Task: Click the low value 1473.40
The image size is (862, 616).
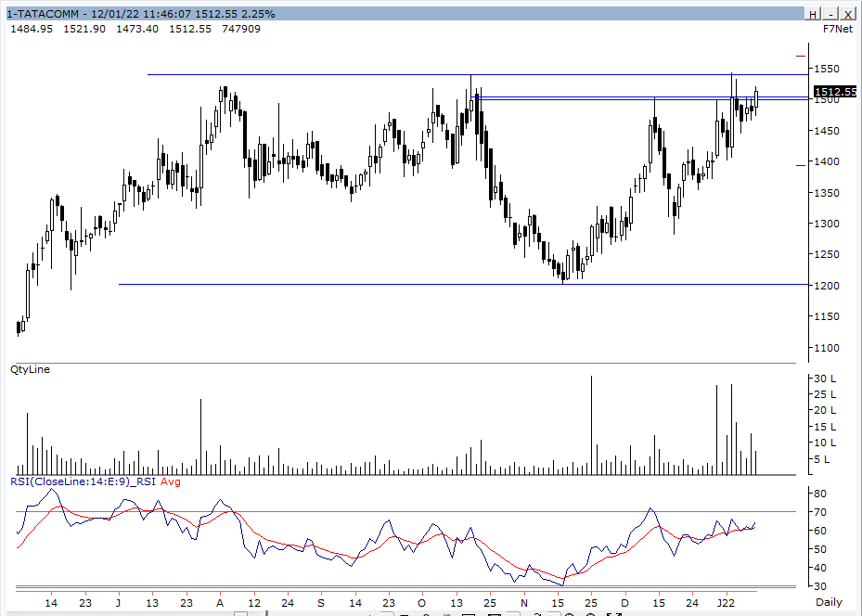Action: point(137,29)
